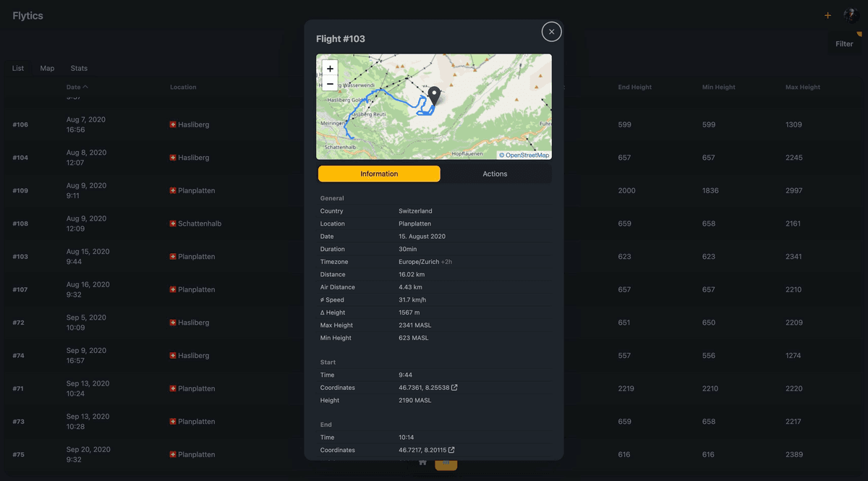The width and height of the screenshot is (868, 481).
Task: Select the Information tab
Action: click(x=379, y=174)
